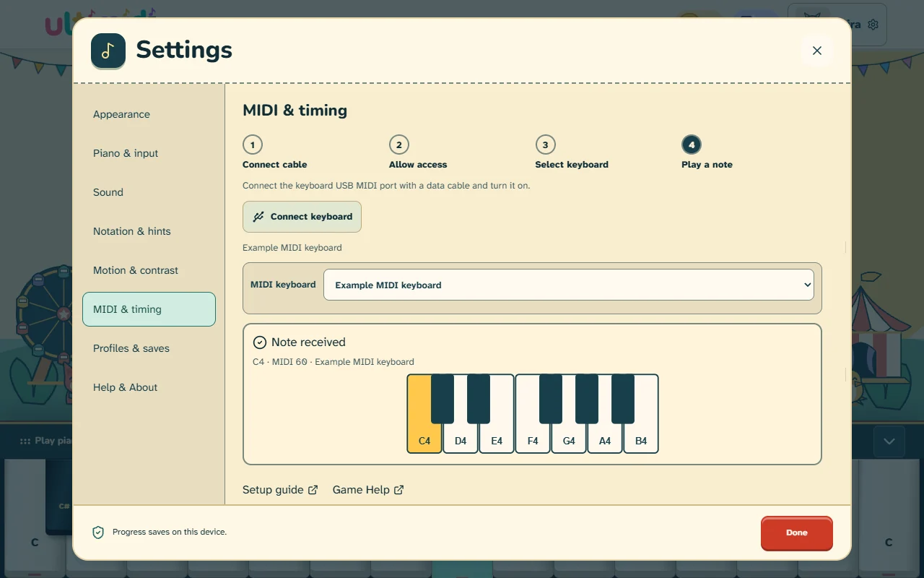Open the Game Help link
924x578 pixels.
368,490
